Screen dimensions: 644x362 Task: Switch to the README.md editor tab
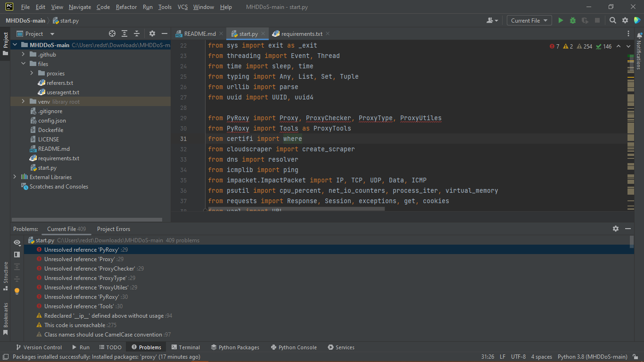[x=200, y=33]
